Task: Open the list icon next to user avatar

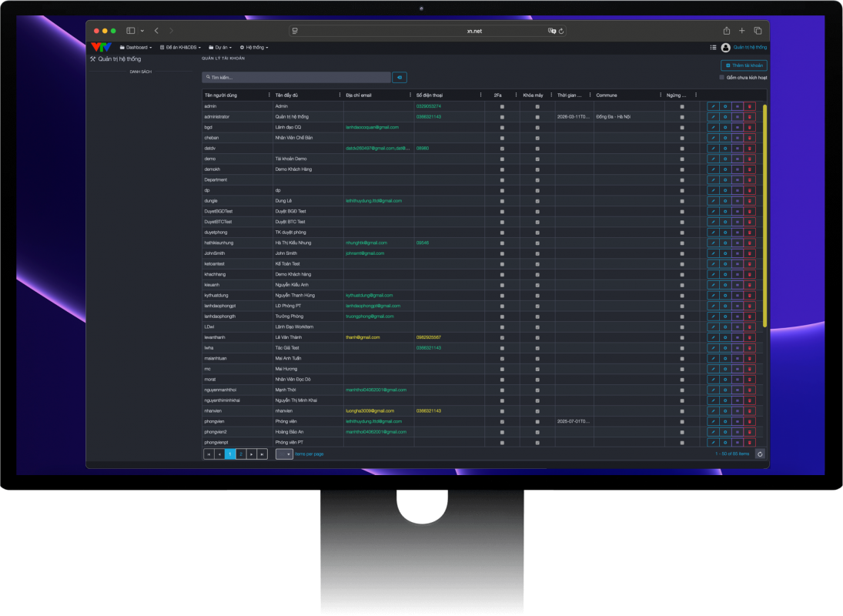Action: point(713,48)
